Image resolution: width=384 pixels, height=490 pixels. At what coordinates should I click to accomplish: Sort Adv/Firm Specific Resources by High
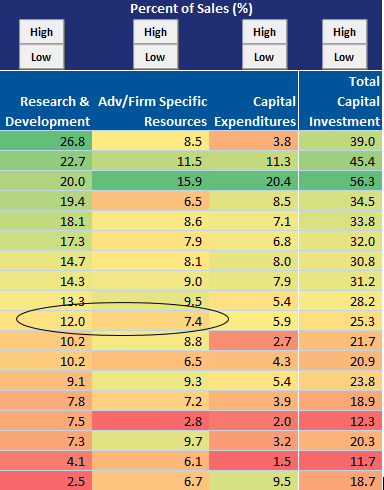(155, 32)
